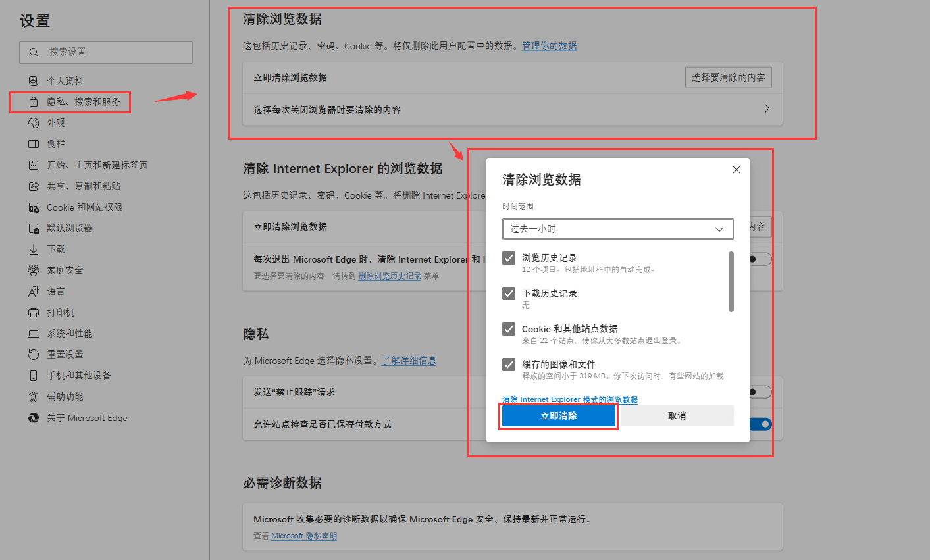
Task: Click the 个人资料 profile icon in sidebar
Action: click(x=34, y=80)
